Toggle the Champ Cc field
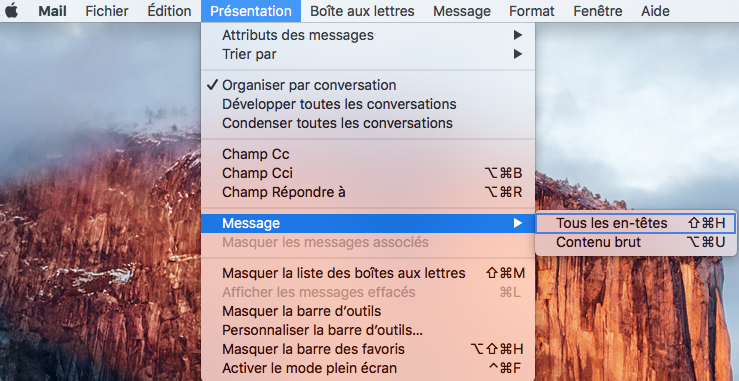This screenshot has width=739, height=381. pos(368,154)
